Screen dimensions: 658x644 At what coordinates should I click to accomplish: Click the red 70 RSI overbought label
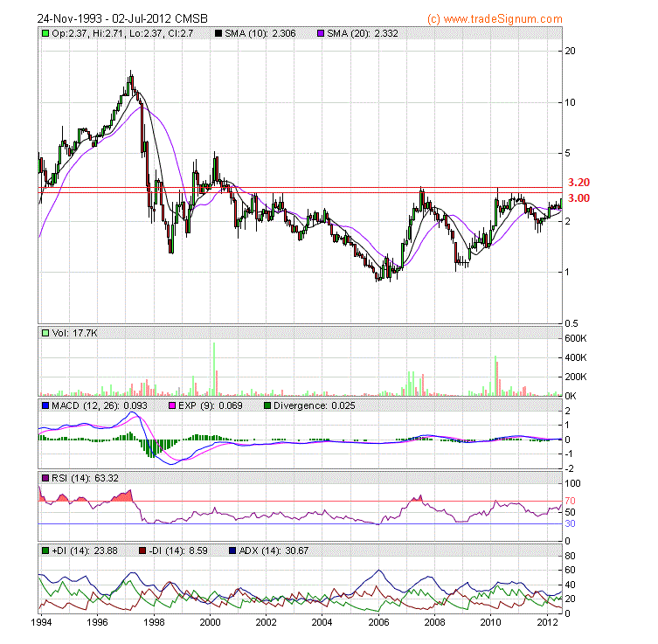(570, 501)
